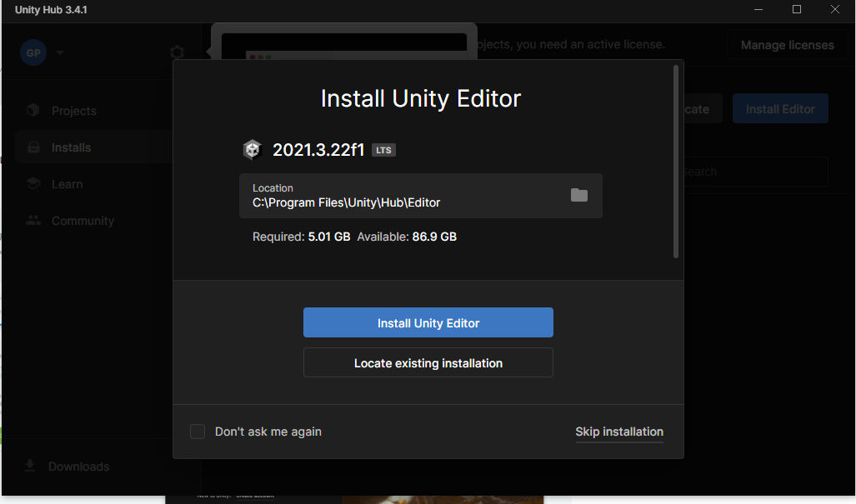Screen dimensions: 856x504
Task: Maximize the Unity Hub window
Action: 797,10
